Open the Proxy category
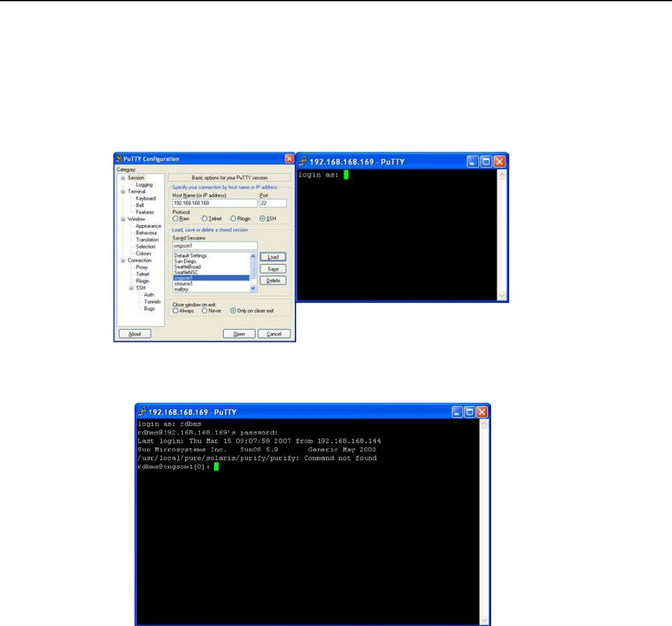This screenshot has width=672, height=626. (142, 267)
